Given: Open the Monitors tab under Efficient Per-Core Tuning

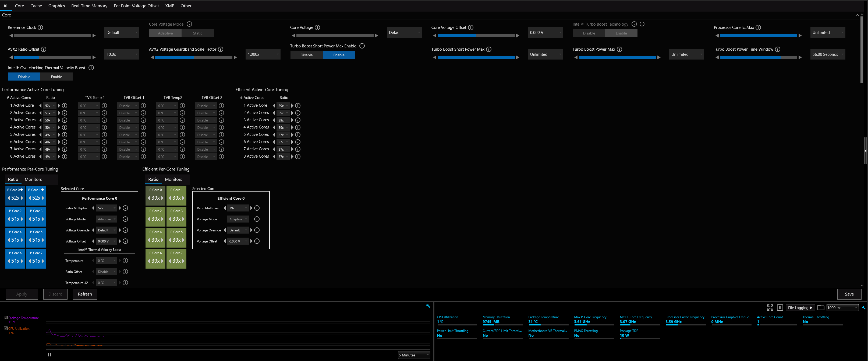Looking at the screenshot, I should 173,179.
